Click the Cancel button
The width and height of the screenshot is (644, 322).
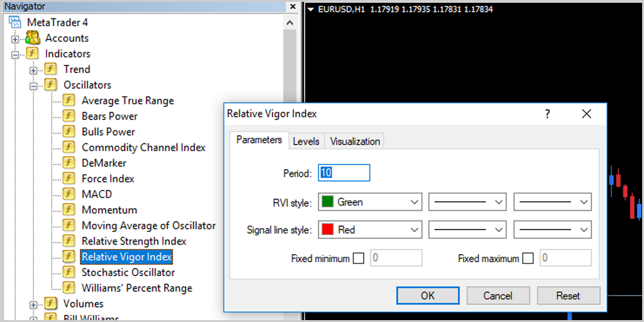pos(498,296)
